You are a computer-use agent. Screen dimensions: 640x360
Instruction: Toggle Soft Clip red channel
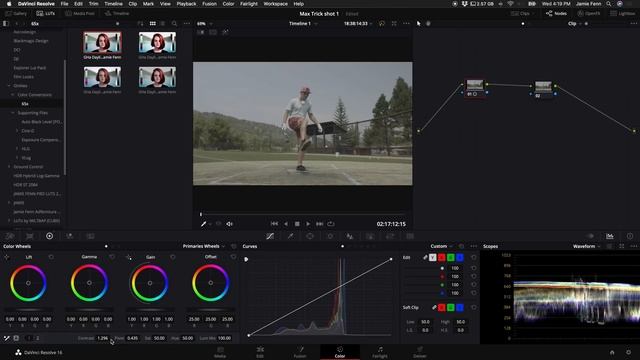[x=442, y=307]
